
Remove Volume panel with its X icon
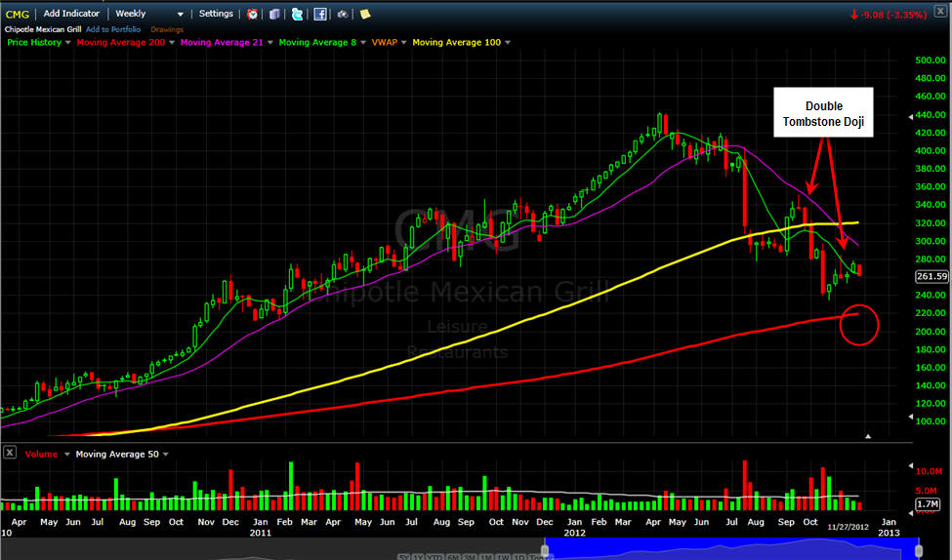[10, 453]
